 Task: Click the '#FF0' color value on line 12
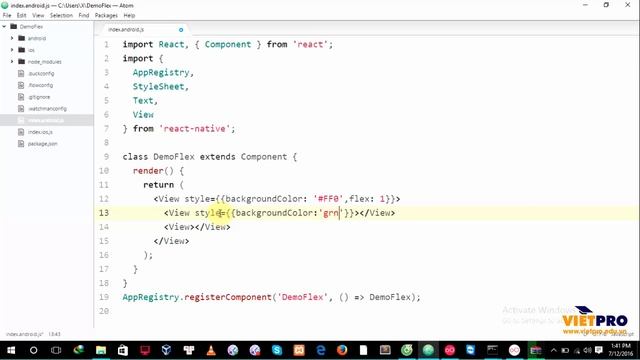tap(329, 199)
